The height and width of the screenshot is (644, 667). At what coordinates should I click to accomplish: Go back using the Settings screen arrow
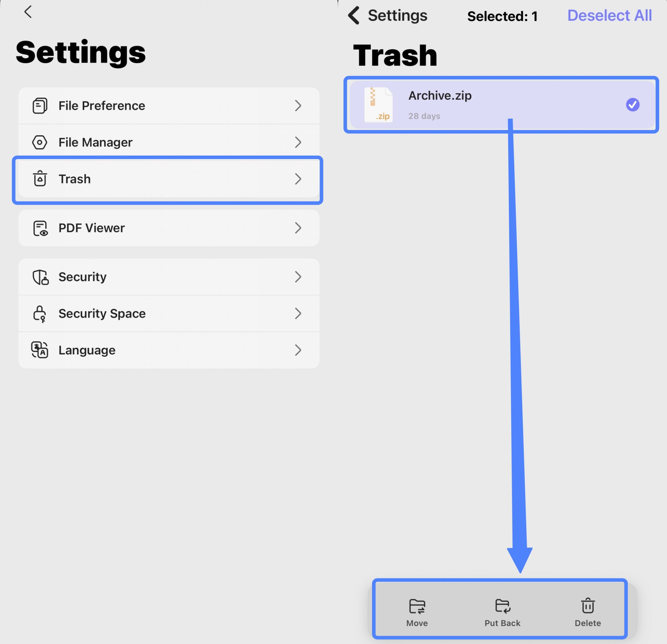click(28, 12)
